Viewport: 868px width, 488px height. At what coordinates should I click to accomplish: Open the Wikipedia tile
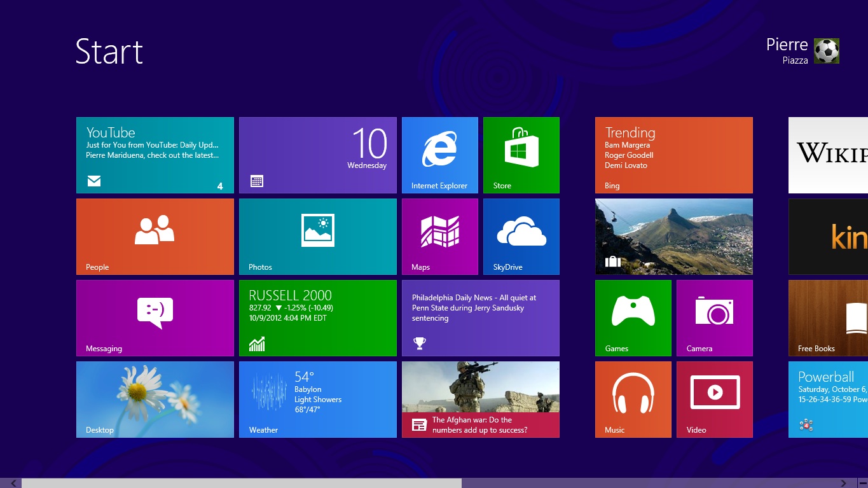(828, 155)
